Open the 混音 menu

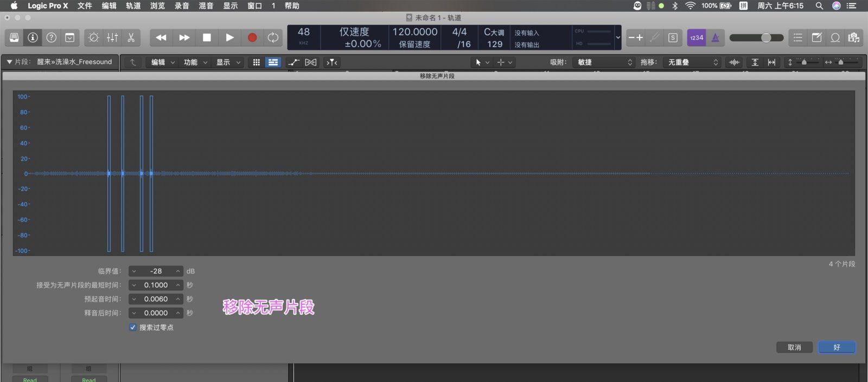click(206, 5)
